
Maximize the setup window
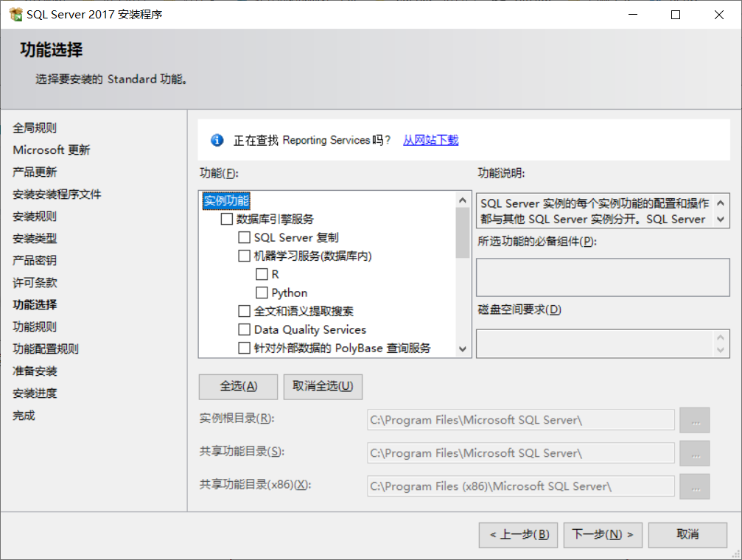tap(676, 15)
